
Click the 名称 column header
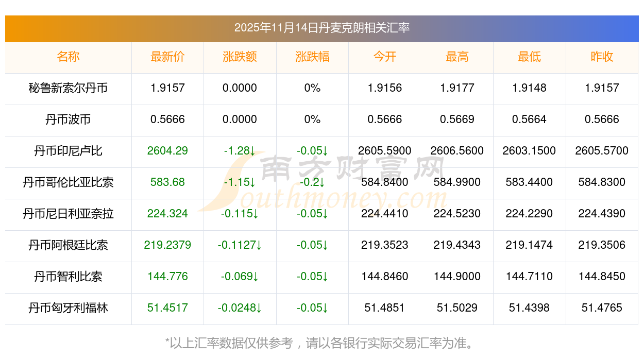click(x=68, y=57)
